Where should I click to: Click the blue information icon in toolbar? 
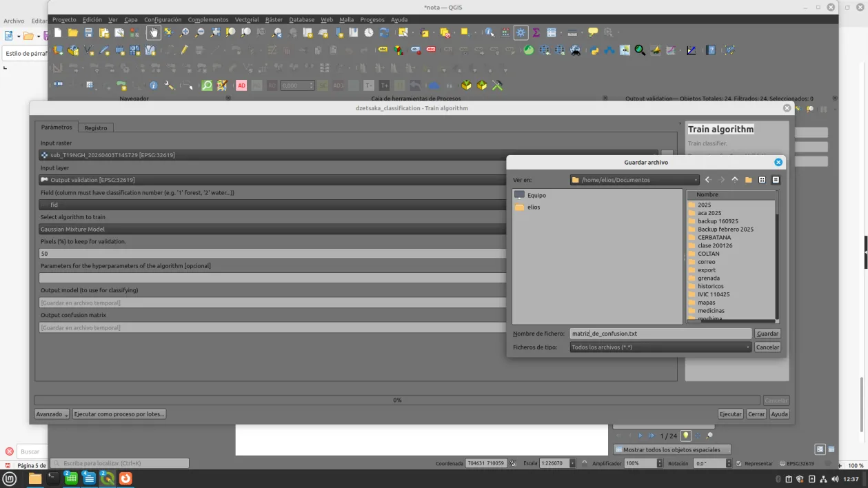pos(153,85)
